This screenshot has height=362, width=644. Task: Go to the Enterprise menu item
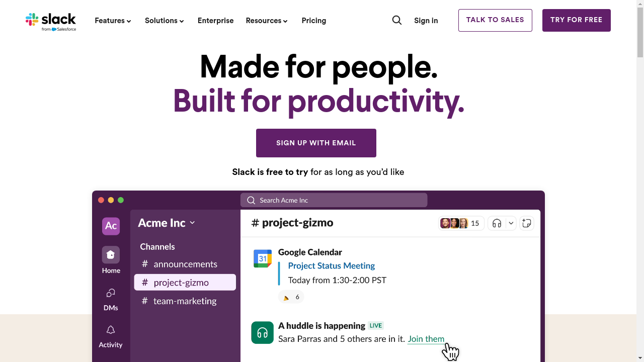(215, 21)
